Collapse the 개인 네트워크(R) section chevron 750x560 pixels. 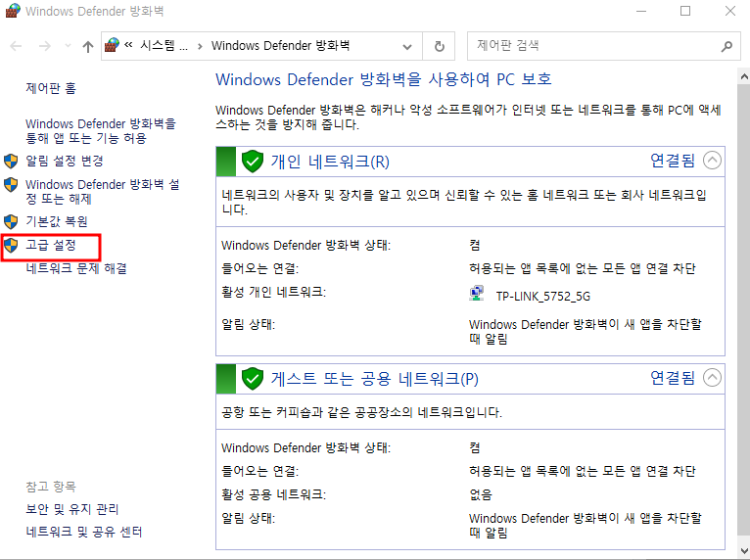[x=712, y=161]
